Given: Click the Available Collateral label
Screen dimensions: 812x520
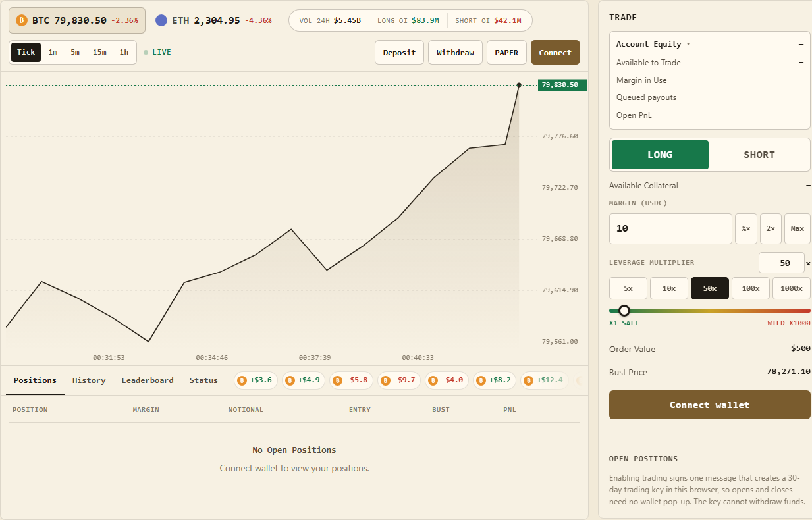Looking at the screenshot, I should (x=643, y=186).
